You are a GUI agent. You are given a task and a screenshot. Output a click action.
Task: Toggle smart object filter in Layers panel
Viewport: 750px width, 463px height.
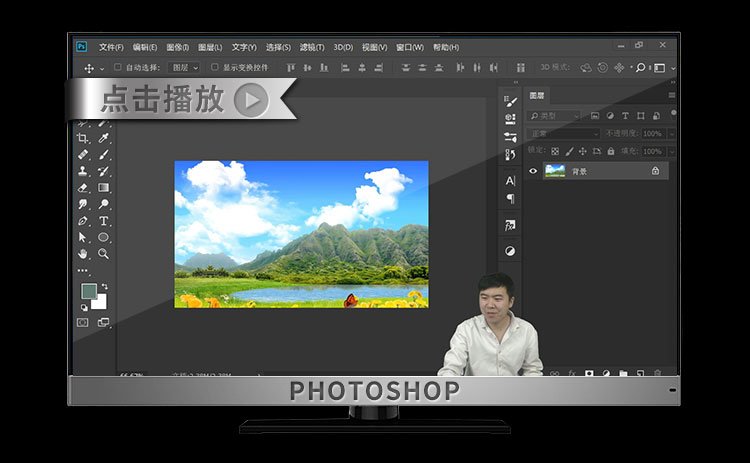point(656,116)
